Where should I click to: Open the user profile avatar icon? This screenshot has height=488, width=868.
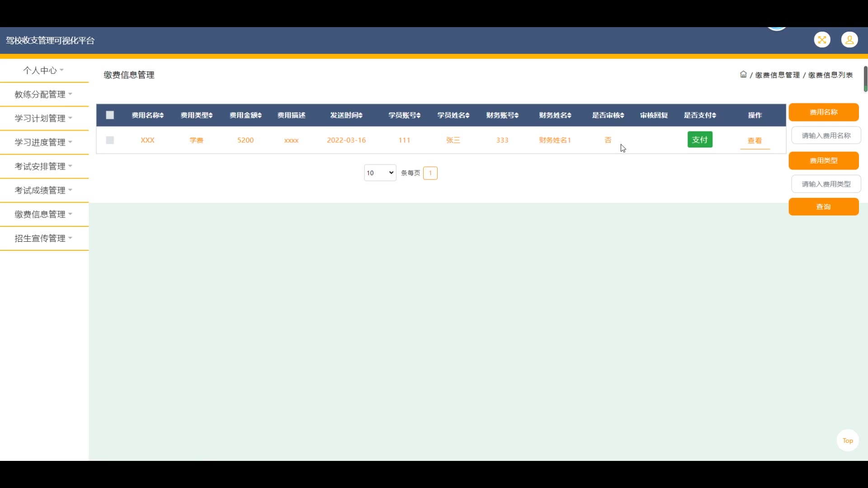click(x=849, y=40)
